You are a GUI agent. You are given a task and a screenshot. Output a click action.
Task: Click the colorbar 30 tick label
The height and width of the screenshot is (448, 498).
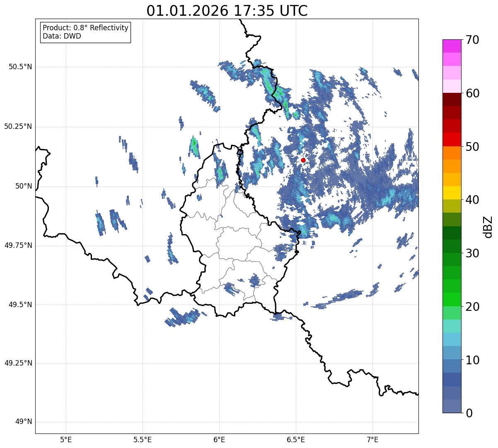tap(472, 253)
